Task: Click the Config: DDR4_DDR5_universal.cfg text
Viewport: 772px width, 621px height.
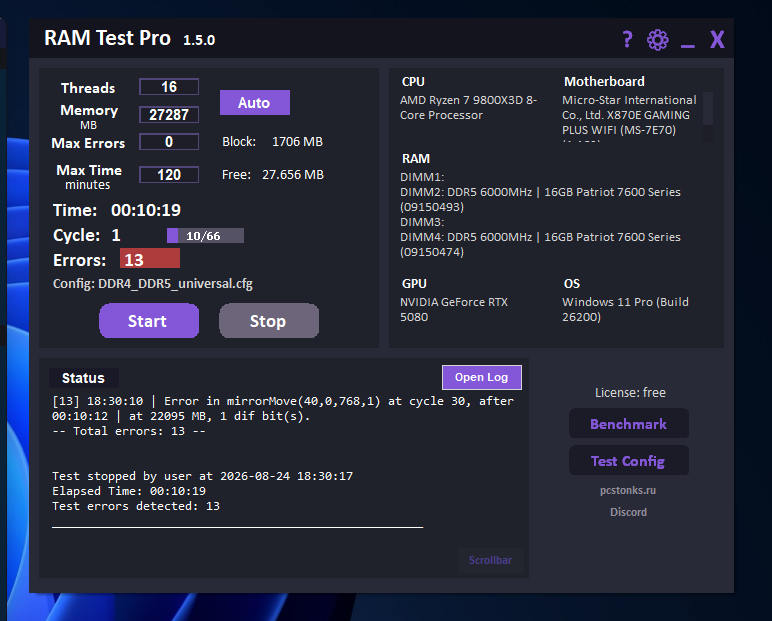Action: tap(153, 284)
